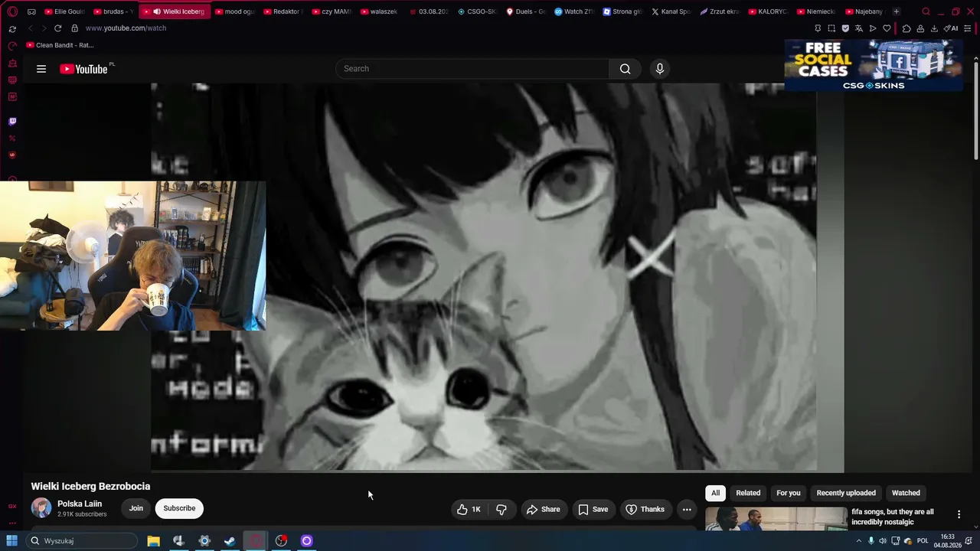Viewport: 980px width, 551px height.
Task: Open the Windows Start menu
Action: point(11,541)
